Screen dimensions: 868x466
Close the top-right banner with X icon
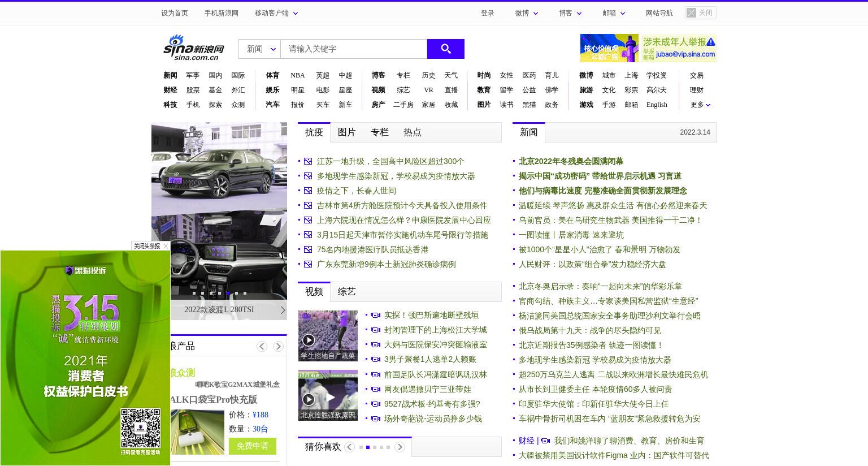coord(700,12)
